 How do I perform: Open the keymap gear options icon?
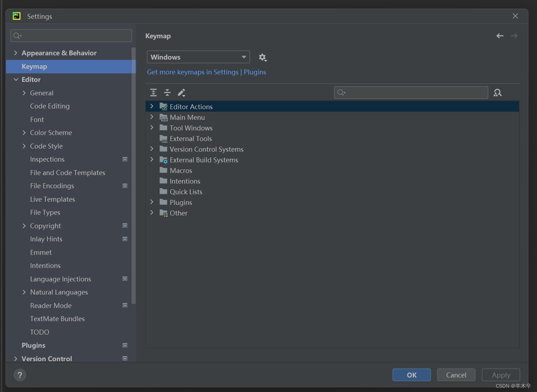pos(263,57)
